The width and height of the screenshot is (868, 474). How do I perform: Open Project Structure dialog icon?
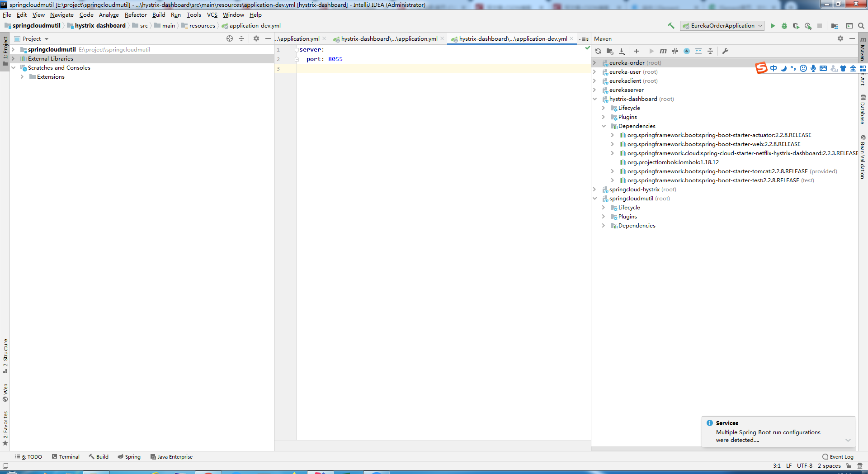click(x=835, y=26)
